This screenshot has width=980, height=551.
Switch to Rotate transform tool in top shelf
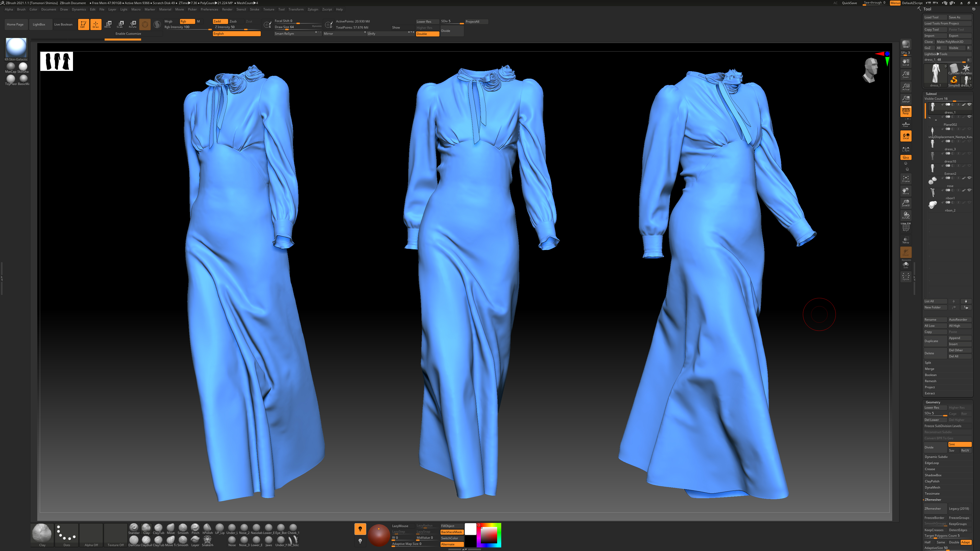point(132,24)
